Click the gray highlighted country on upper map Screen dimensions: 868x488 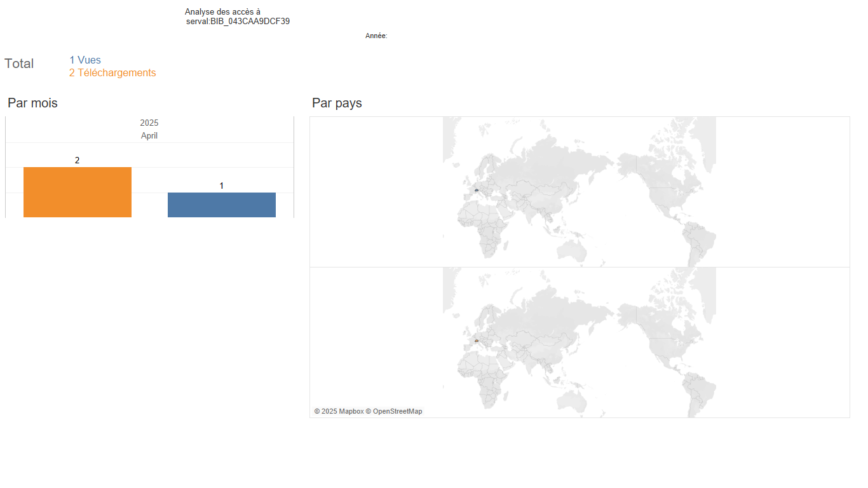click(476, 190)
